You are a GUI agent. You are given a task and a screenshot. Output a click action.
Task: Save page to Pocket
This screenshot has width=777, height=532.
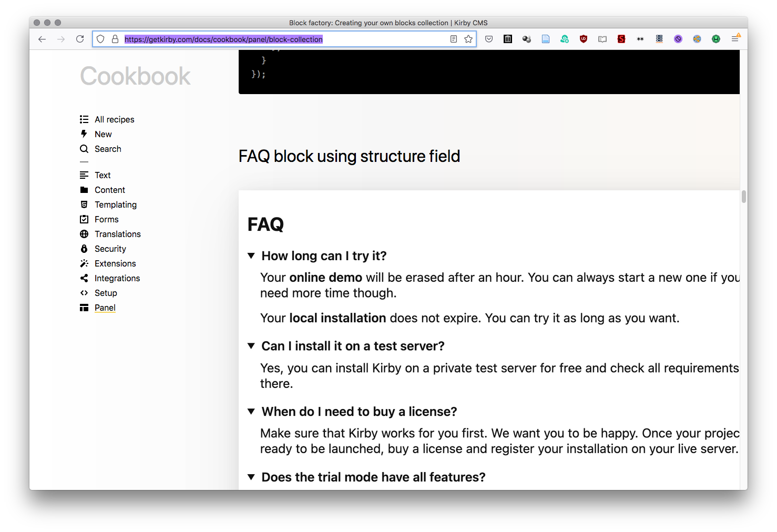pyautogui.click(x=488, y=38)
